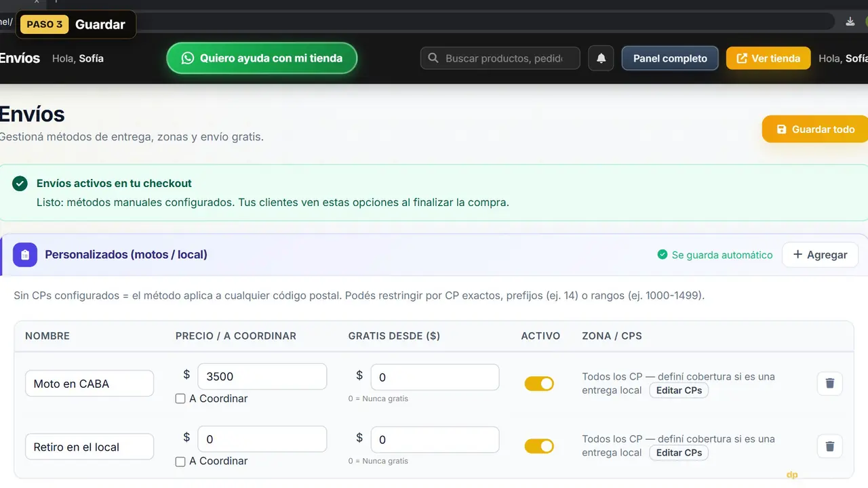Click the Se guarda automático status
The image size is (868, 488).
point(715,255)
